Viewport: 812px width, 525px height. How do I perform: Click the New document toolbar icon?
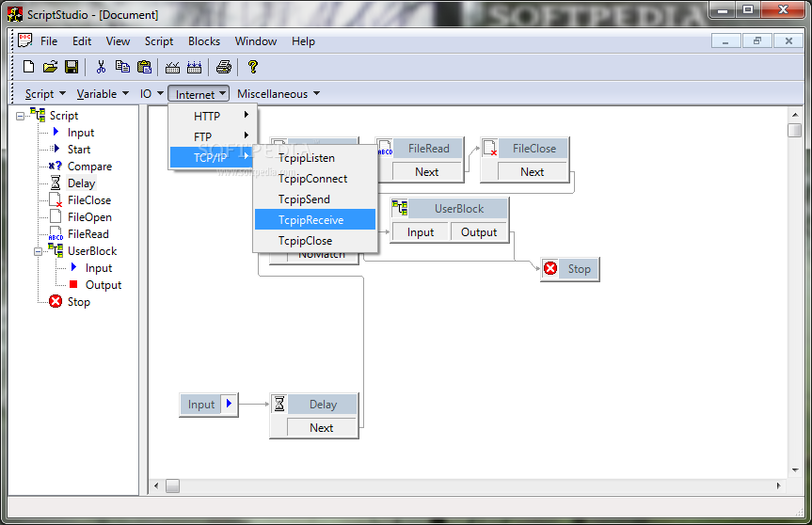(29, 66)
